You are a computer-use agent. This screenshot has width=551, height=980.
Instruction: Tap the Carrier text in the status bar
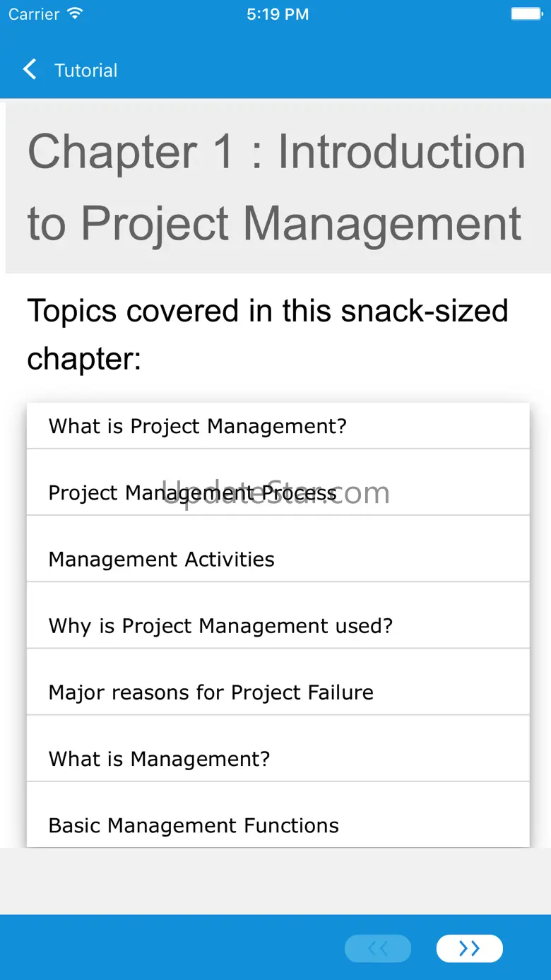(34, 14)
